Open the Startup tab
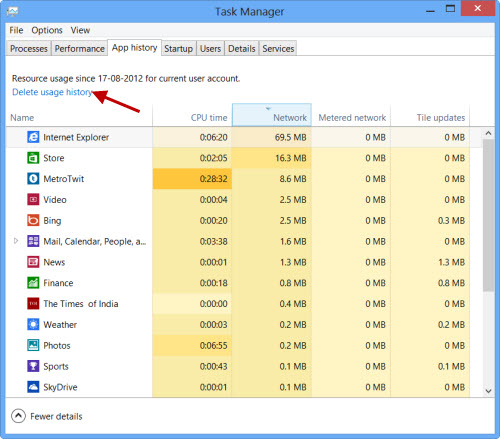The height and width of the screenshot is (439, 500). (x=178, y=49)
